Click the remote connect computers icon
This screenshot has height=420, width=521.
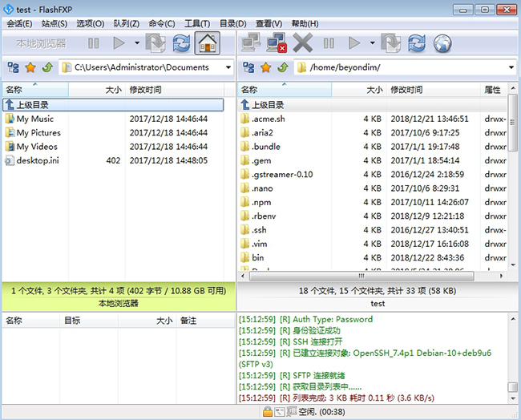point(251,42)
